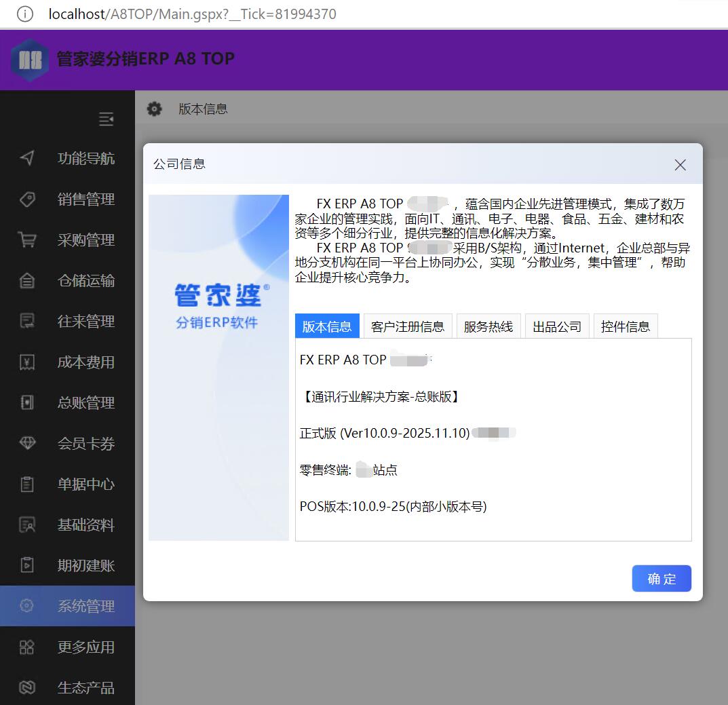
Task: Click the diamond icon beside 会员卡券
Action: [27, 444]
